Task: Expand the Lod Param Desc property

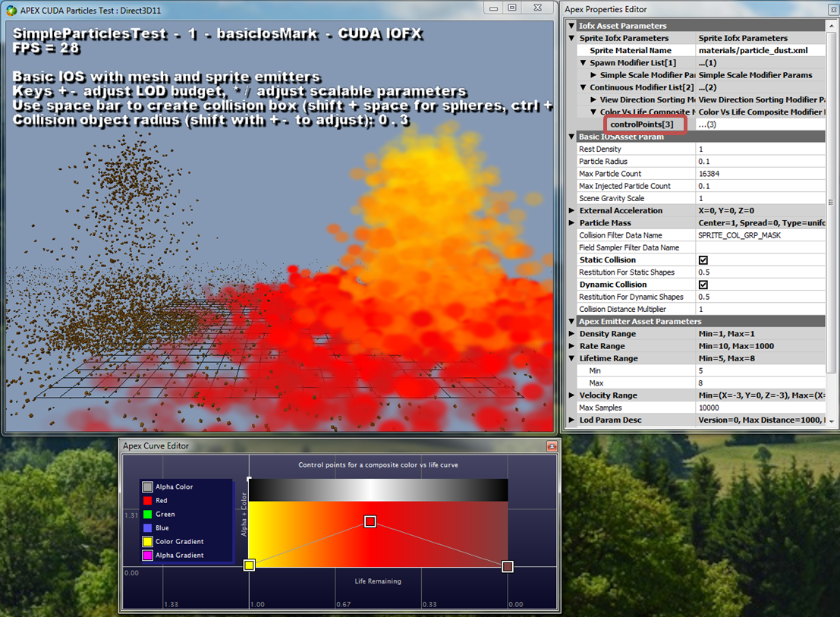Action: pyautogui.click(x=571, y=420)
